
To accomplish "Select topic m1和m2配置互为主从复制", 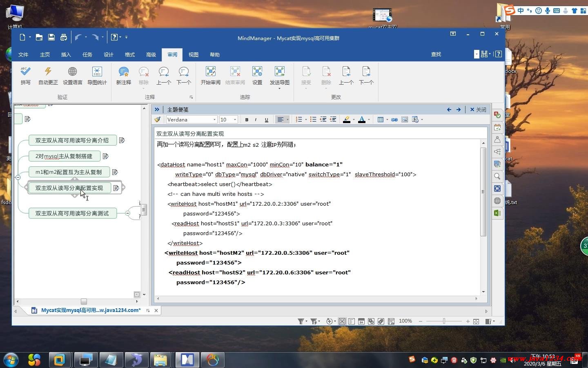I will [69, 172].
